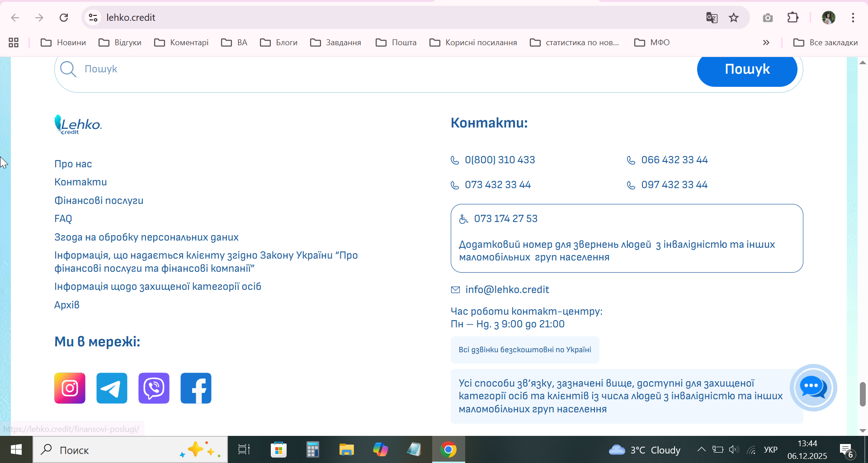Viewport: 868px width, 463px height.
Task: Open the Instagram social icon
Action: (70, 388)
